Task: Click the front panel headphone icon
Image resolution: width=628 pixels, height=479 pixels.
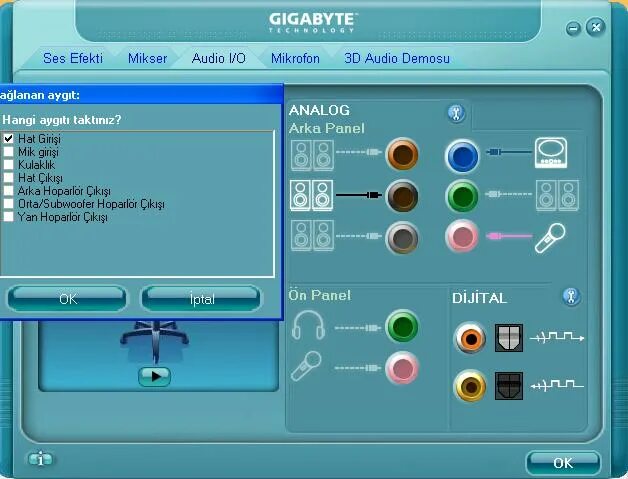Action: [x=308, y=325]
